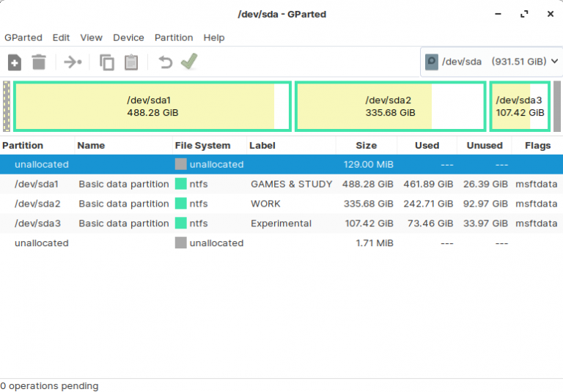Select the /dev/sda3 block in the disk map

[x=519, y=106]
